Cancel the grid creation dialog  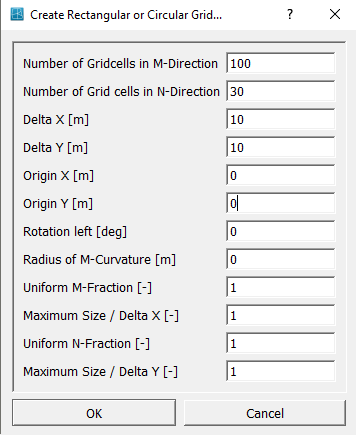point(265,413)
